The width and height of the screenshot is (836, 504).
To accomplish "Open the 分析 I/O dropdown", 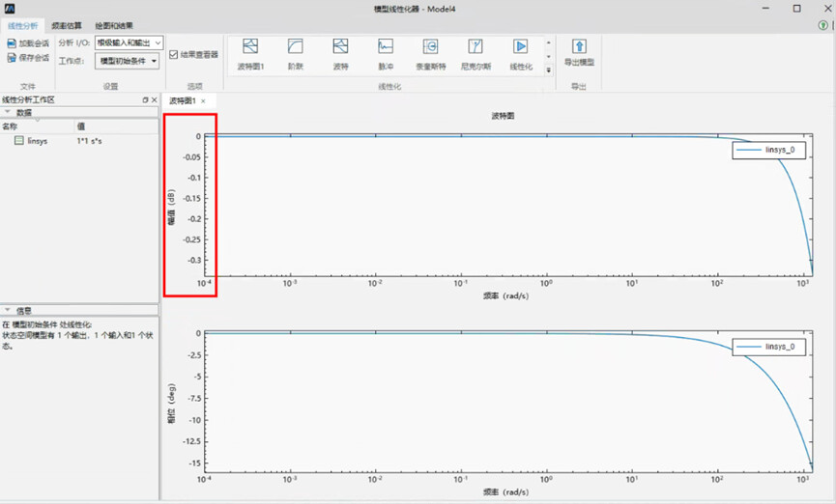I will point(130,42).
